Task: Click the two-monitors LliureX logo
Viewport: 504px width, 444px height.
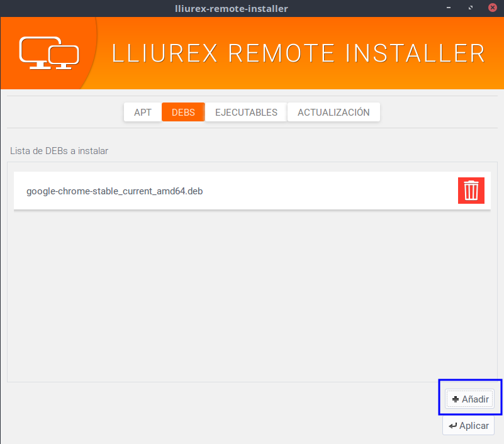Action: pyautogui.click(x=48, y=53)
